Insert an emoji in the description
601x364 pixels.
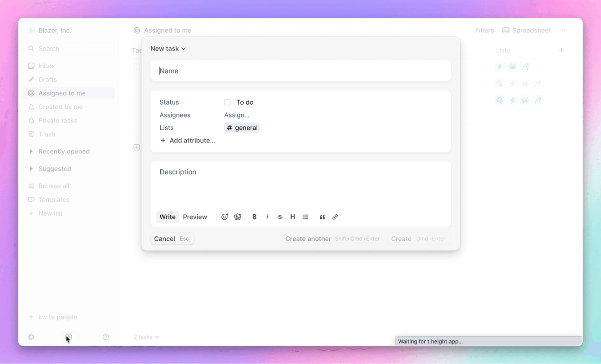point(224,217)
